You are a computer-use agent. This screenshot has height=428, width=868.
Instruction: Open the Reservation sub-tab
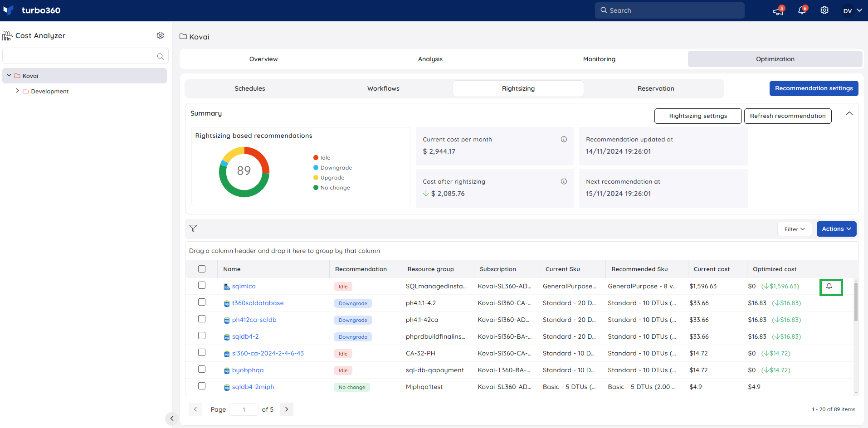coord(656,88)
